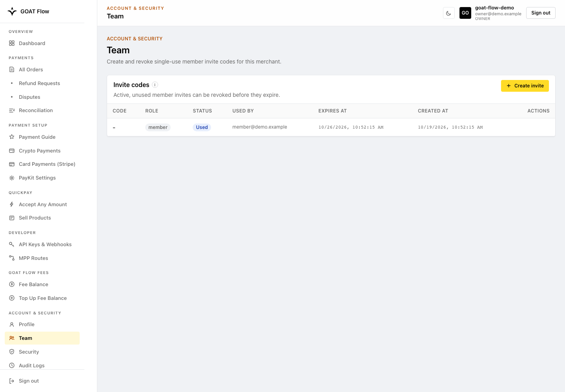Open Dashboard from the sidebar
This screenshot has width=565, height=392.
(x=42, y=43)
